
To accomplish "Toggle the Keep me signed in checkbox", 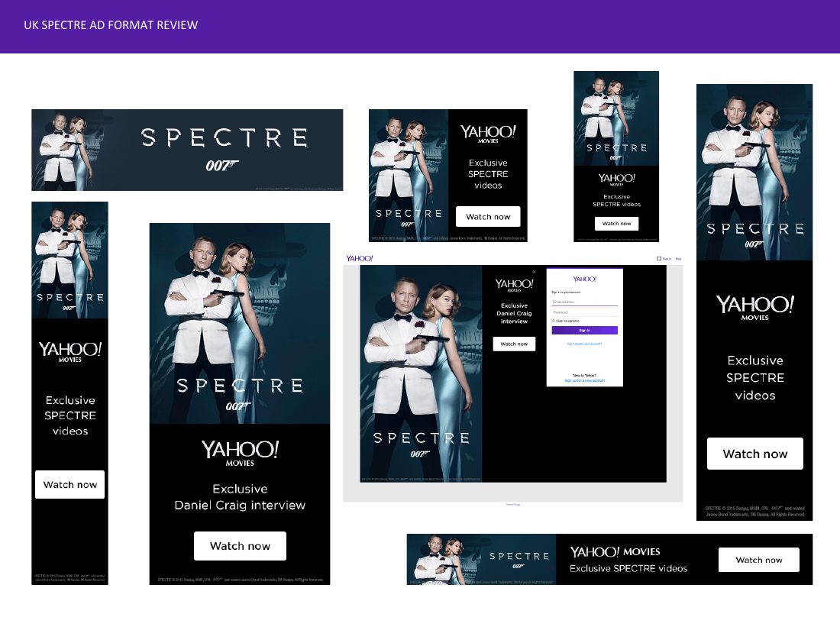I will tap(554, 321).
